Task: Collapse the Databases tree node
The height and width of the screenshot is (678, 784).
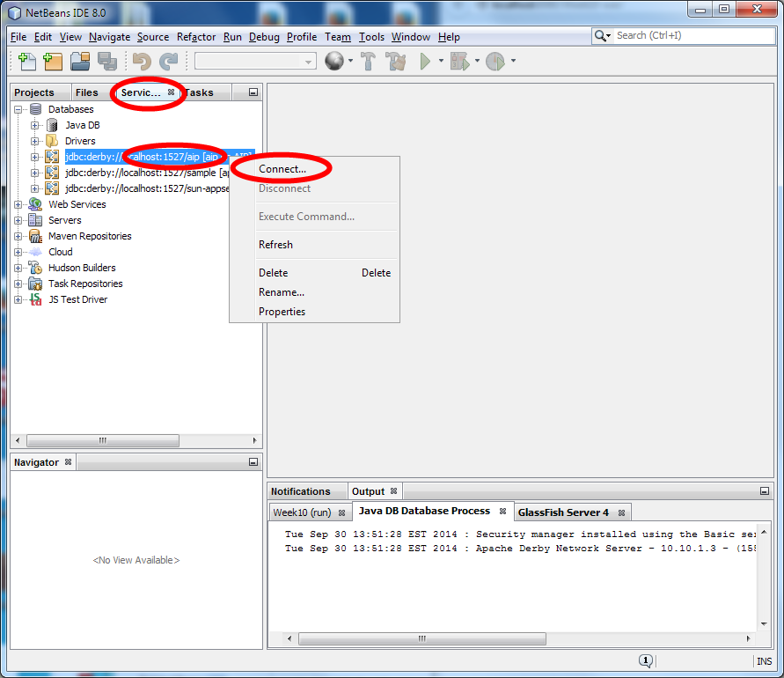Action: 18,108
